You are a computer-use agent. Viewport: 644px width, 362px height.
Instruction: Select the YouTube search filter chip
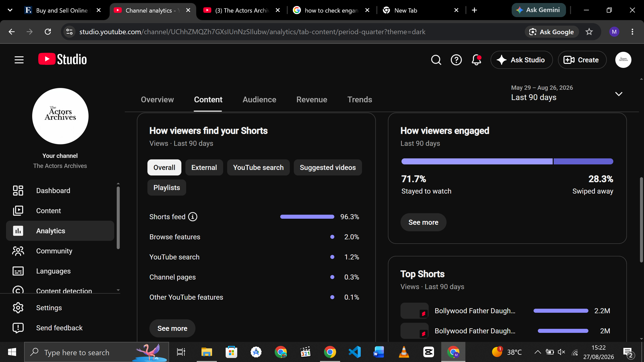coord(258,167)
